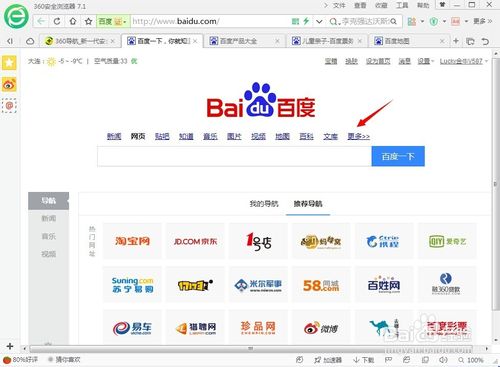Open the 文件 menu
The image size is (500, 367).
pyautogui.click(x=339, y=5)
